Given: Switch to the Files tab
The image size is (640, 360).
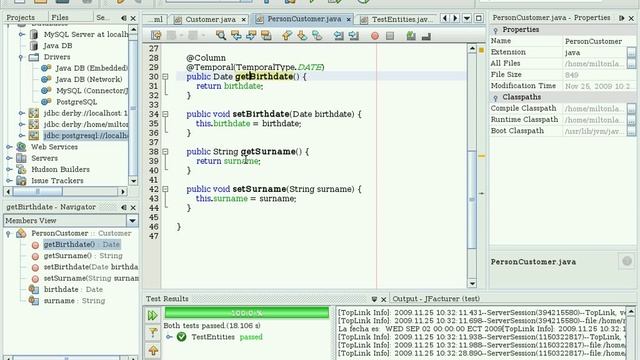Looking at the screenshot, I should pyautogui.click(x=60, y=18).
